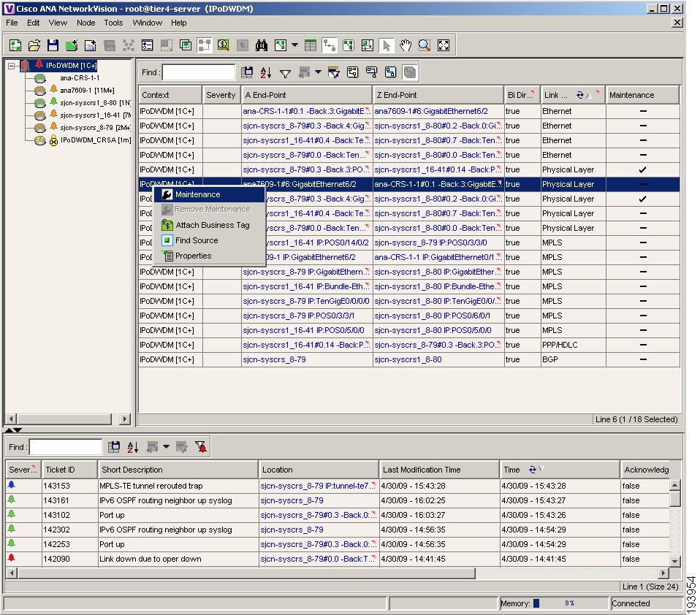Click the dollar-sign magnifier business tag icon
The height and width of the screenshot is (615, 700).
pyautogui.click(x=223, y=45)
